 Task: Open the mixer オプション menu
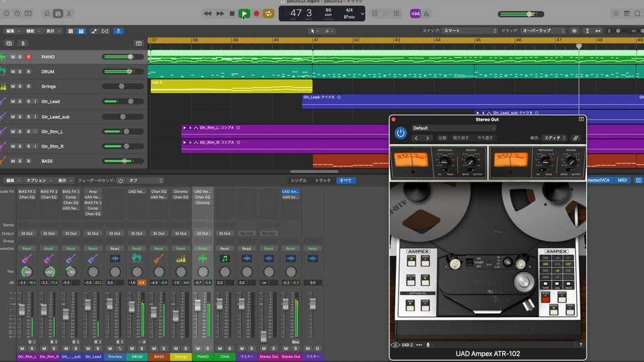coord(39,180)
